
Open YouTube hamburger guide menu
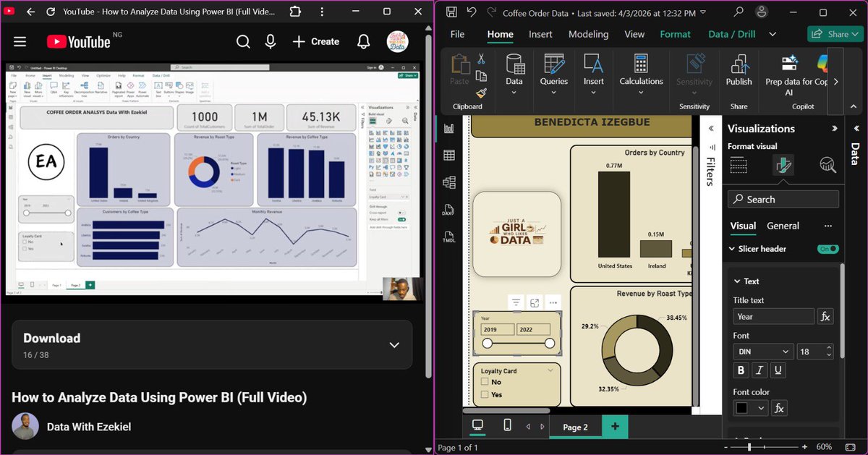click(20, 41)
